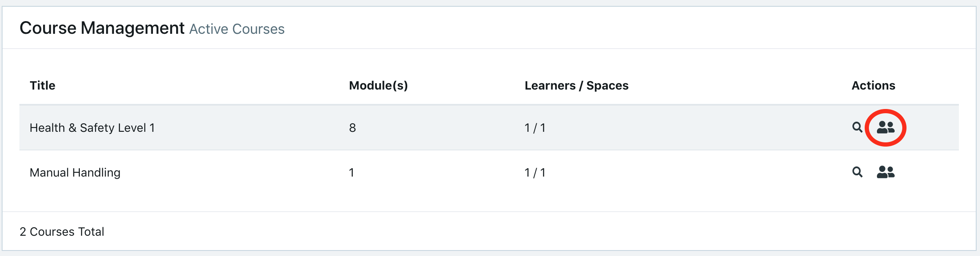
Task: Click module count 8 for Health & Safety
Action: coord(352,128)
